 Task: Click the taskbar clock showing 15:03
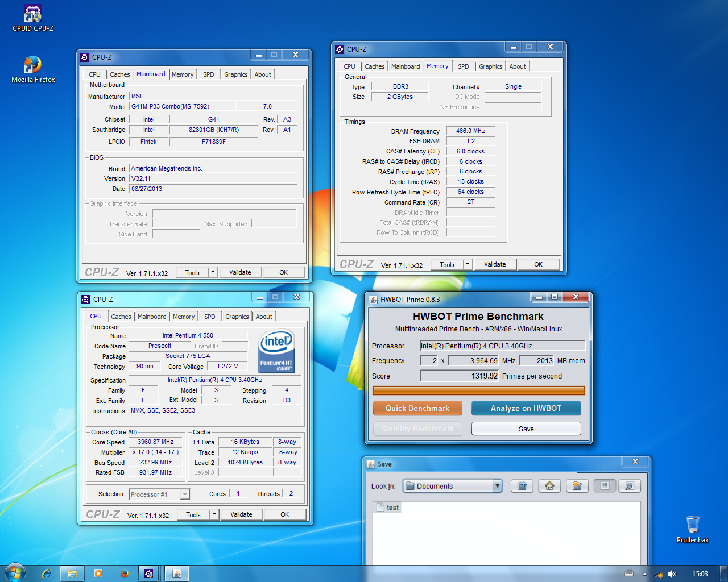(x=700, y=574)
